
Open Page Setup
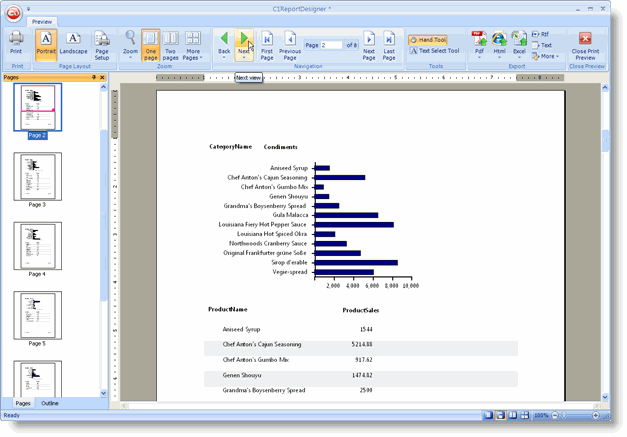(x=102, y=44)
